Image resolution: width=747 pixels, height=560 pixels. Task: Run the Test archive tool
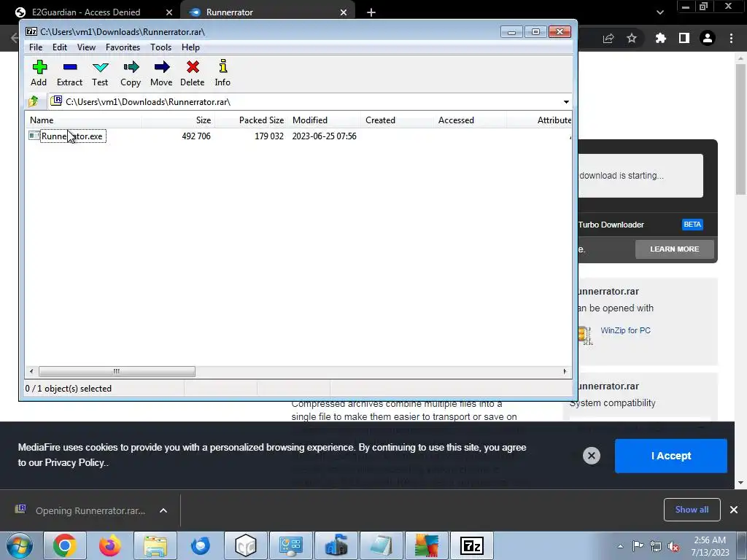point(100,72)
